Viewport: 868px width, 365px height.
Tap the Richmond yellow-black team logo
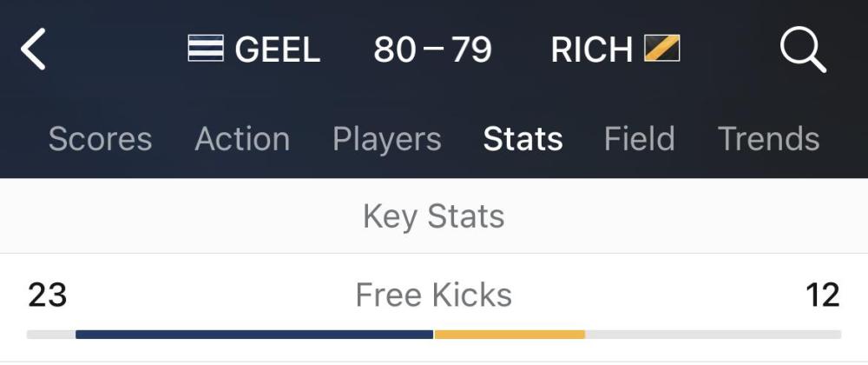662,48
